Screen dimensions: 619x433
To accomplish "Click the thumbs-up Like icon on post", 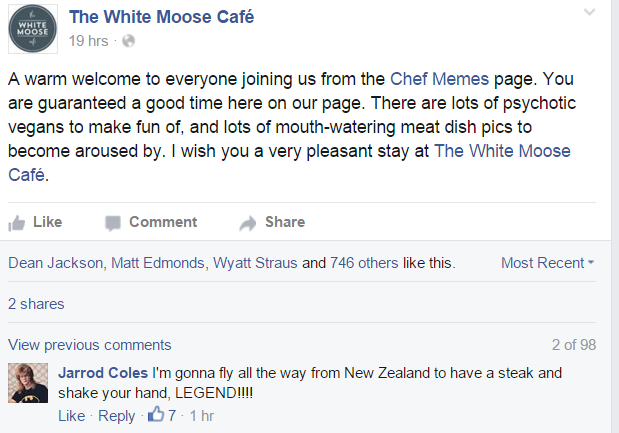I will [17, 223].
